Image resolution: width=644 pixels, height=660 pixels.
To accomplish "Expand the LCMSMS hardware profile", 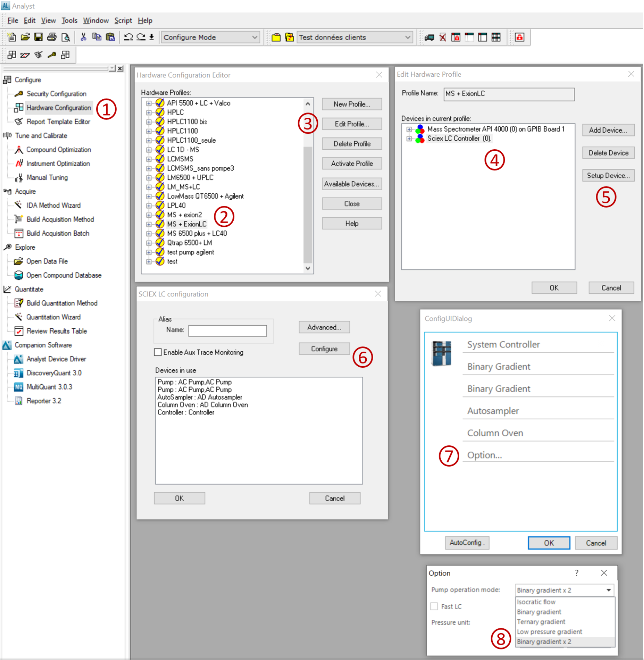I will tap(149, 159).
